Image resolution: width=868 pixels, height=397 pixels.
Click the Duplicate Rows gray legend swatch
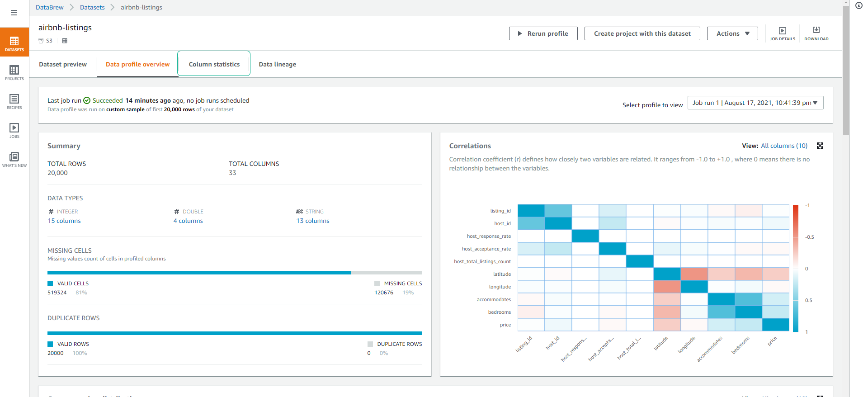point(370,344)
